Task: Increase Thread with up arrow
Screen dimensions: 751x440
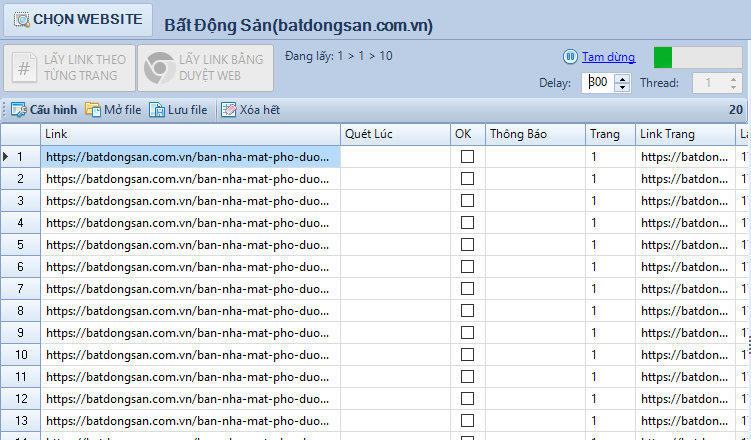Action: [733, 79]
